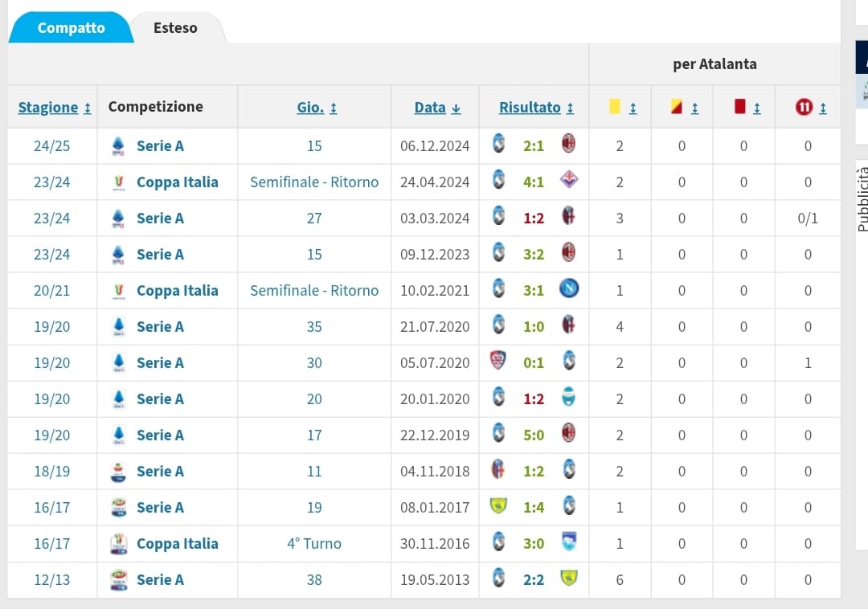The width and height of the screenshot is (868, 609).
Task: Sort table by Stagione column
Action: point(55,107)
